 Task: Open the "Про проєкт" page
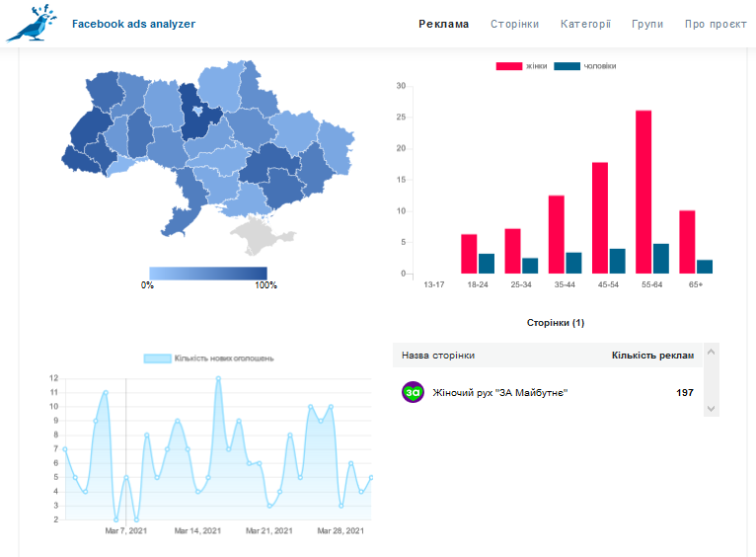pos(716,24)
